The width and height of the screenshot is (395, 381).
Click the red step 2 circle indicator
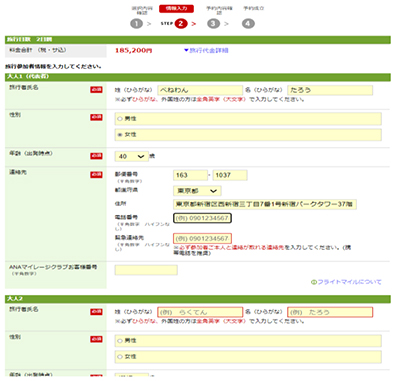point(181,24)
